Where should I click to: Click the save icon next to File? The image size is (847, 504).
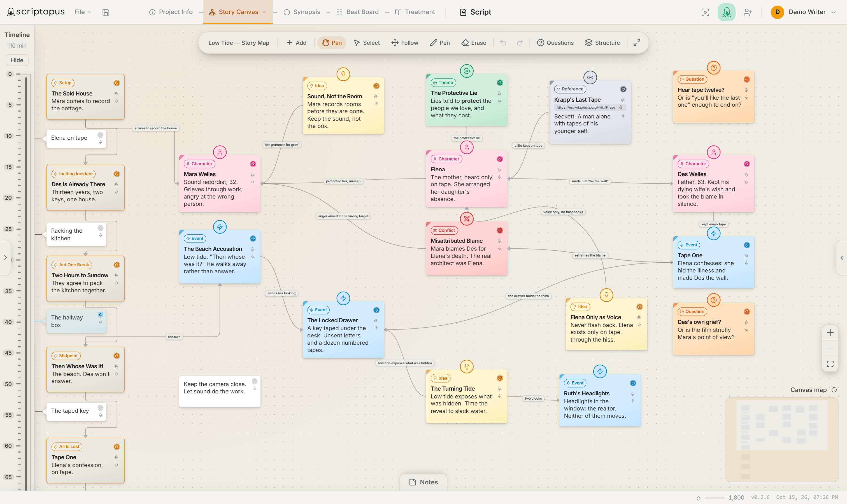click(x=106, y=12)
